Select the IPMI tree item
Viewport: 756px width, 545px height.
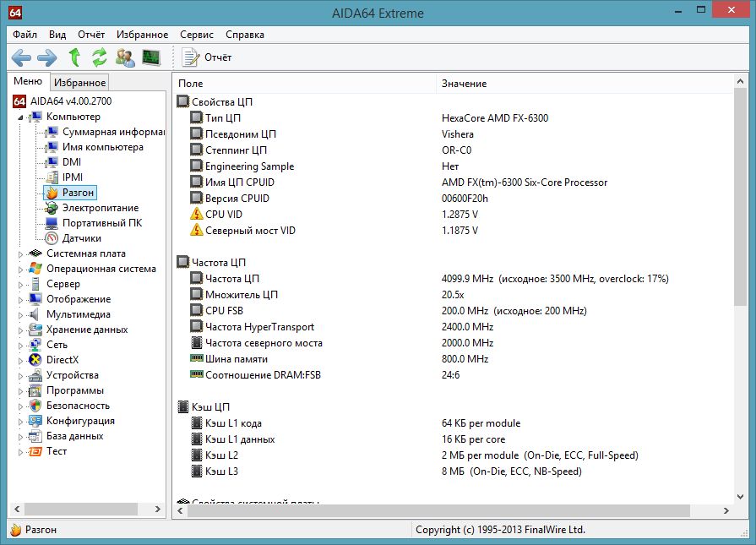(x=73, y=177)
